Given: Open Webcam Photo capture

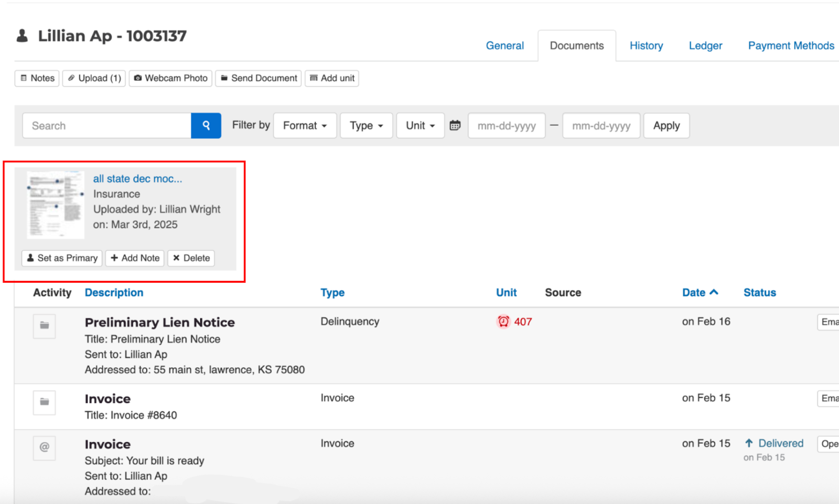Looking at the screenshot, I should pyautogui.click(x=170, y=78).
